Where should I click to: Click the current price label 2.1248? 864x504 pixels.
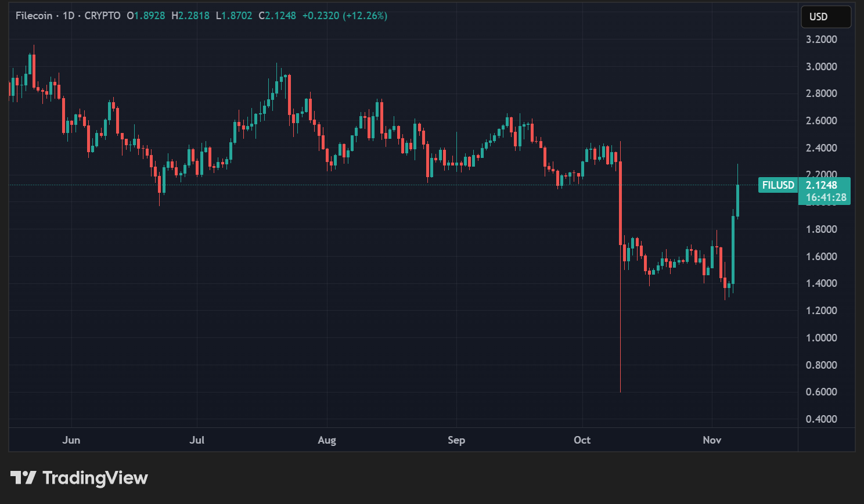821,185
